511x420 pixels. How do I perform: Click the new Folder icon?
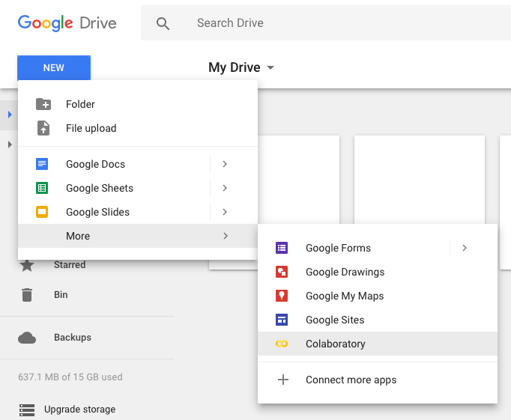tap(43, 104)
